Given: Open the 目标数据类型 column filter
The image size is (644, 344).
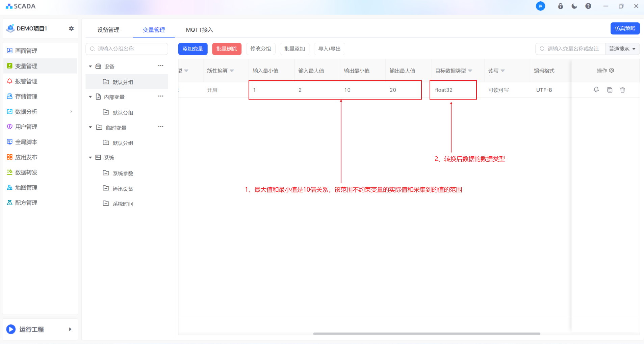Looking at the screenshot, I should (x=470, y=71).
